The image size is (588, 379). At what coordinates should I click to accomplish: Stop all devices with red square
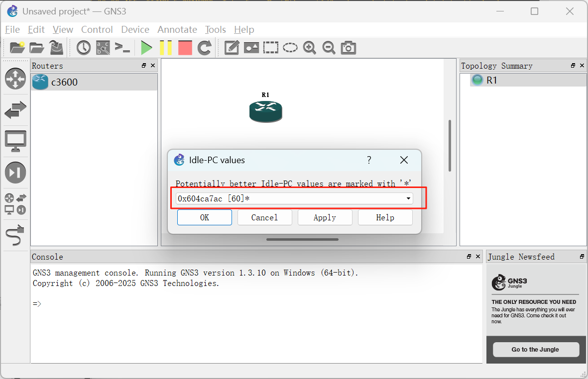pos(185,48)
